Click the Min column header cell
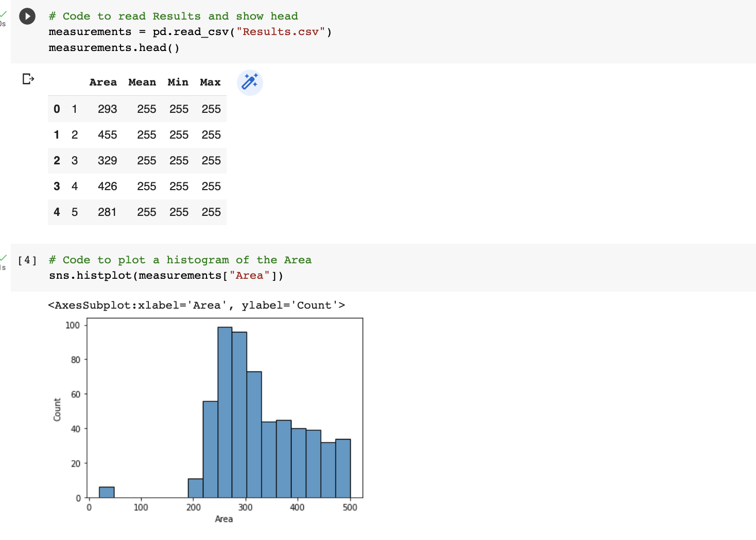This screenshot has height=540, width=756. (x=178, y=82)
